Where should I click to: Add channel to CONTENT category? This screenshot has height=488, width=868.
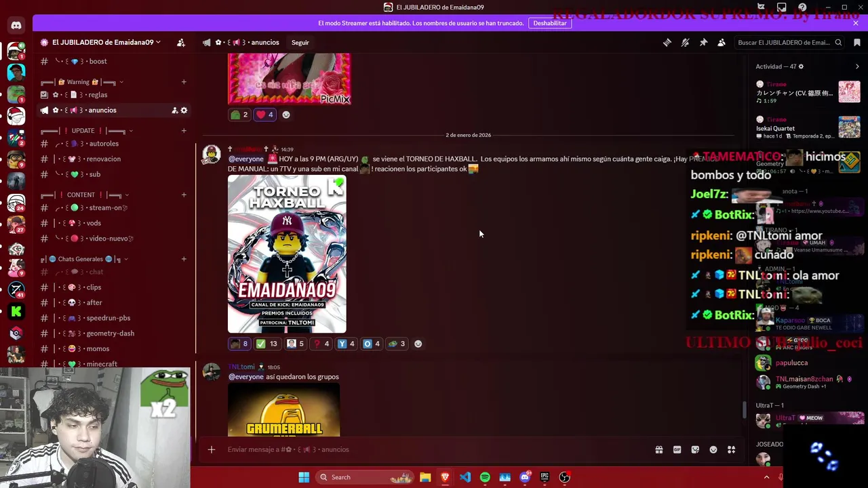[184, 195]
